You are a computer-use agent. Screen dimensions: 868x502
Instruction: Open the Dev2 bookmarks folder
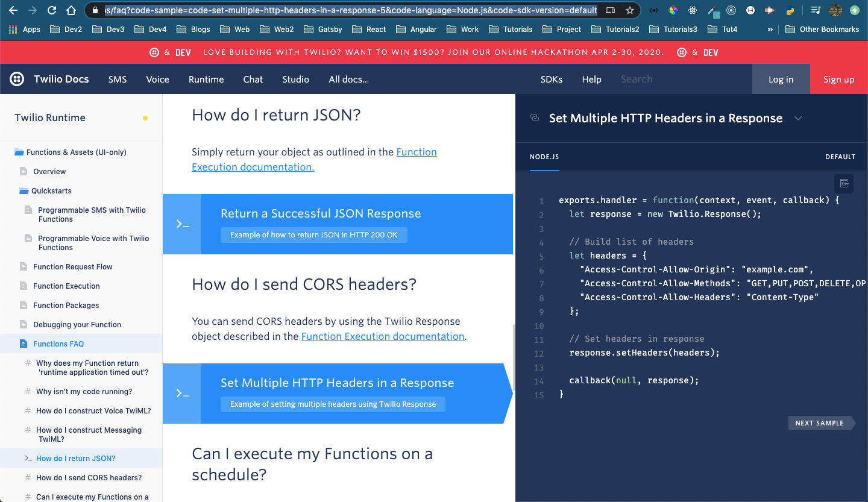point(66,29)
